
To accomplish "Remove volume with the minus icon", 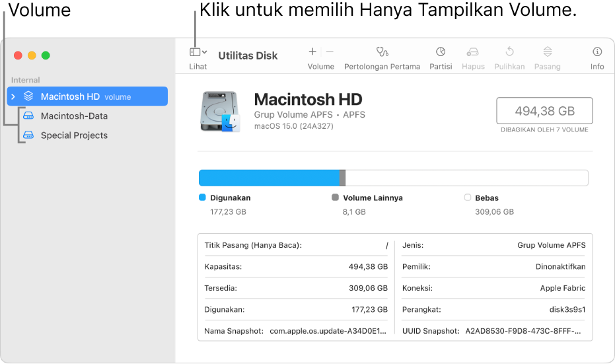I will point(330,52).
